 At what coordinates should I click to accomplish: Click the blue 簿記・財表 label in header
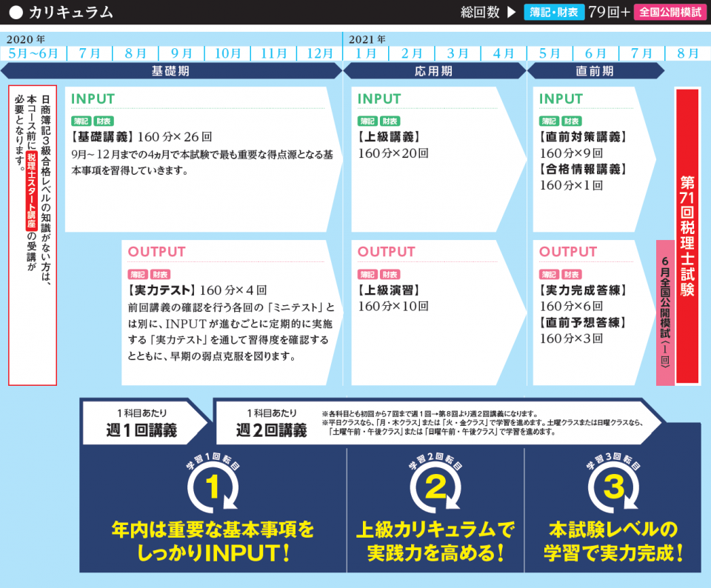(553, 13)
